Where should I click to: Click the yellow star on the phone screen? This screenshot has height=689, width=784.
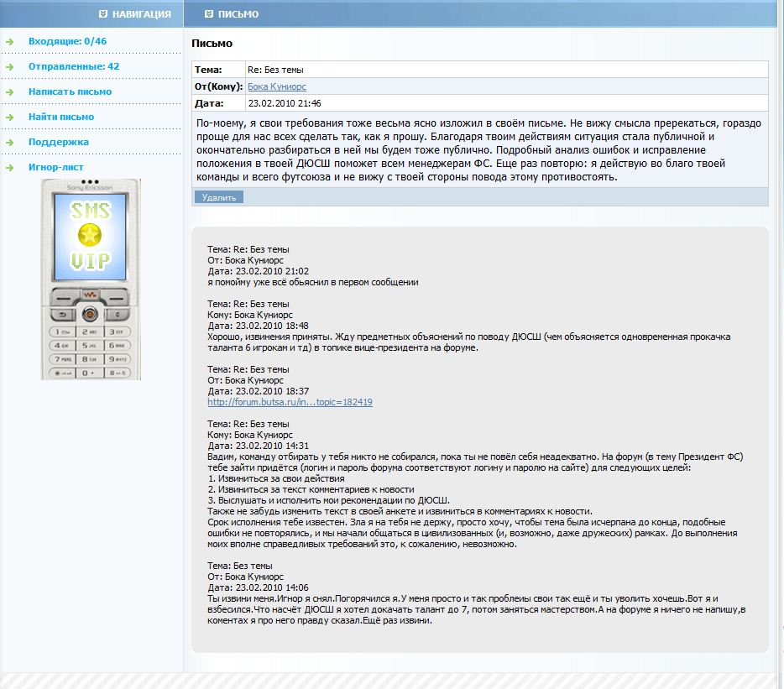[90, 233]
